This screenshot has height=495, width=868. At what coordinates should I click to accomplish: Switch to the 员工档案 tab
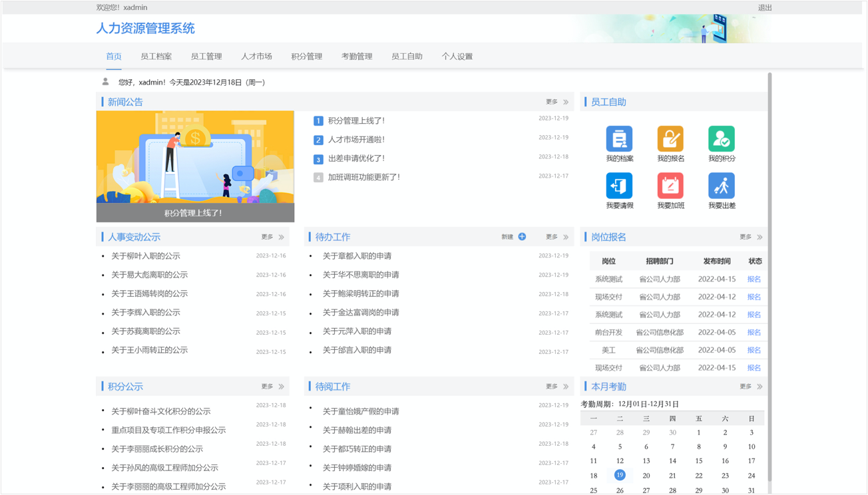156,57
